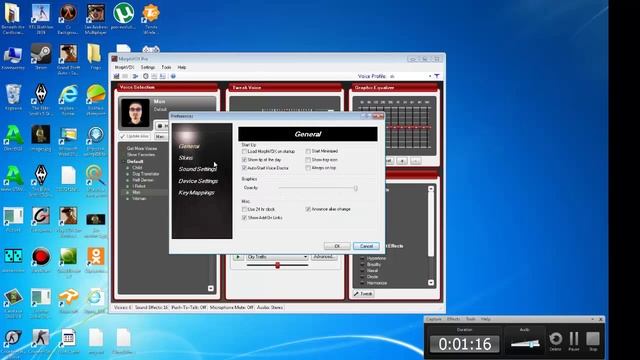
Task: Select Device Settings in Preferences sidebar
Action: click(x=198, y=181)
